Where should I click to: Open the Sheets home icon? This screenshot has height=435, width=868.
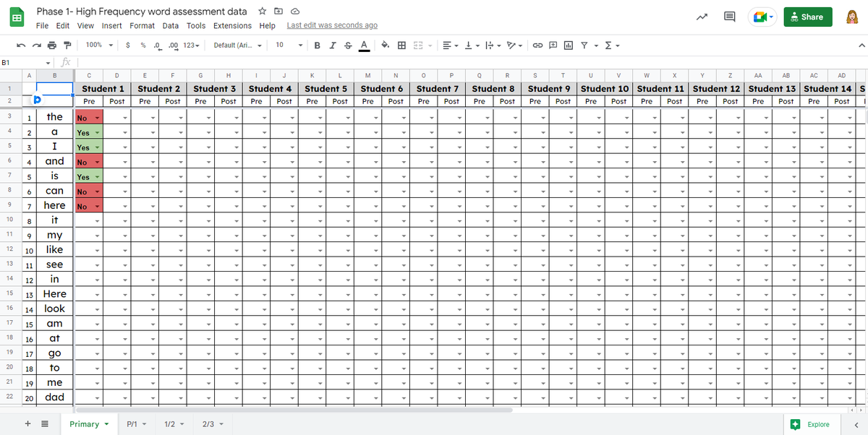point(17,17)
